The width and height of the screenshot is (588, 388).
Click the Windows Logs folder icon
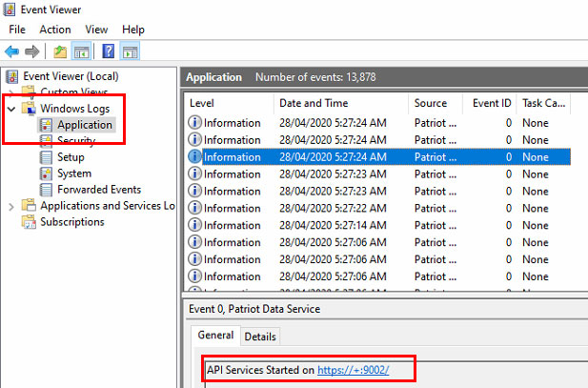pos(29,109)
